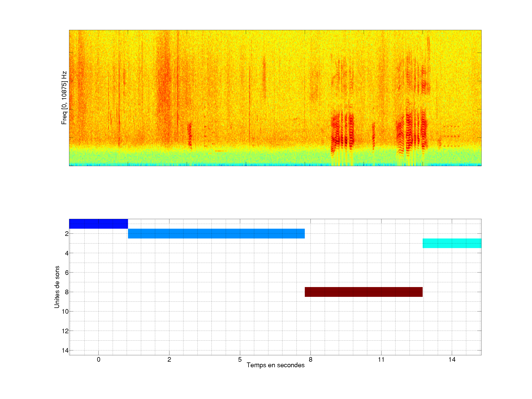Click y-axis tick label 12
Screen dimensions: 532x399
pos(65,331)
